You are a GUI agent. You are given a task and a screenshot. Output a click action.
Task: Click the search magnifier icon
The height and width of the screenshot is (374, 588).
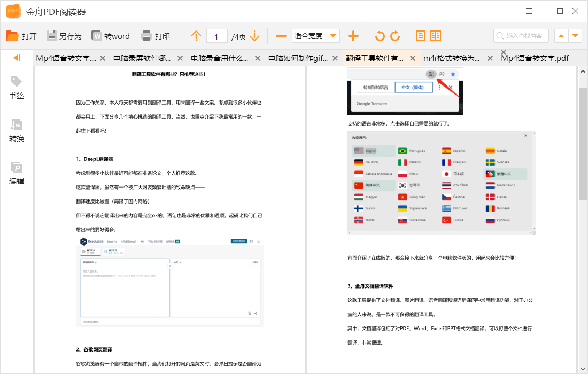coord(500,36)
